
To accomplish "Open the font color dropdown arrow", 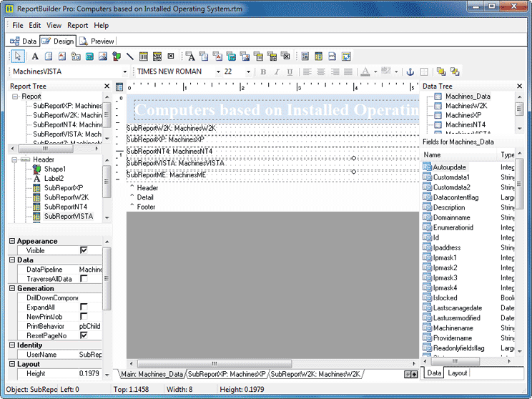I will click(375, 72).
